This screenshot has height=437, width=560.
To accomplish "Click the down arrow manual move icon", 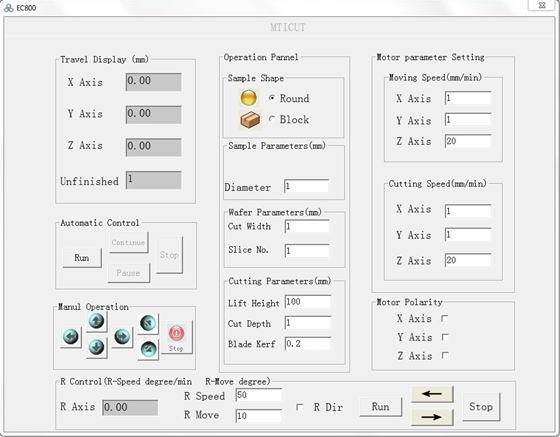I will (x=96, y=347).
